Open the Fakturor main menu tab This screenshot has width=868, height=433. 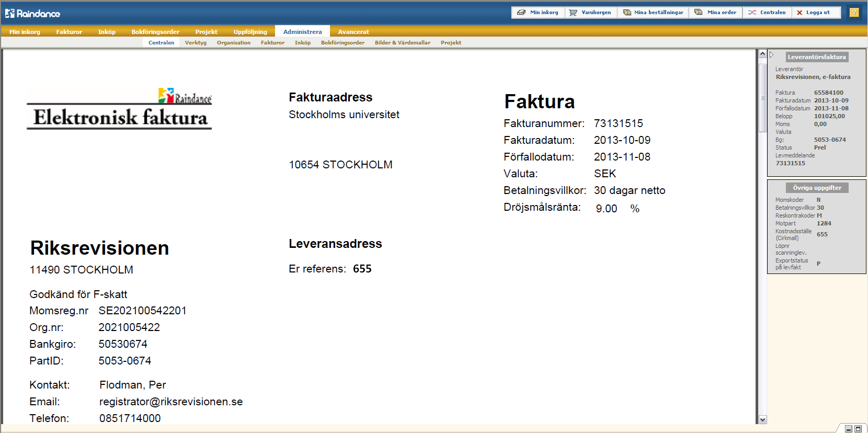(x=69, y=32)
